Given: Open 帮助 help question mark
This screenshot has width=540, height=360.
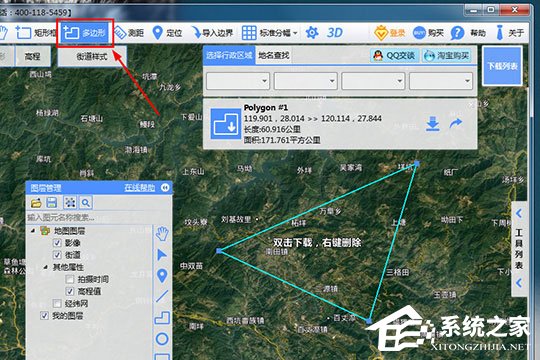Looking at the screenshot, I should tap(468, 33).
